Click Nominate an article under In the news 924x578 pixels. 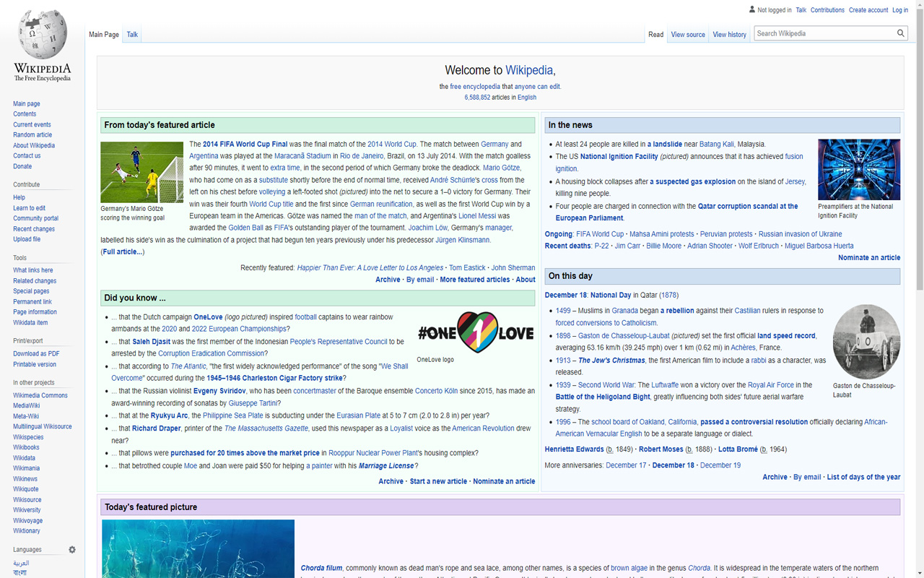(x=868, y=256)
